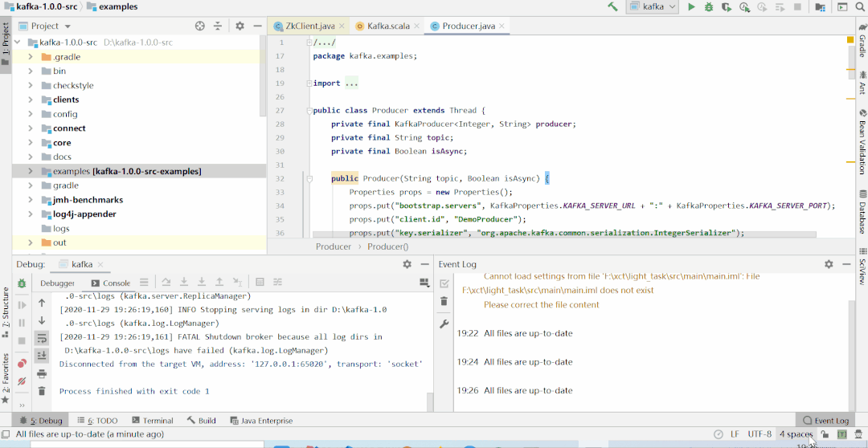
Task: Click the Evaluate Expression calculator icon
Action: coord(260,282)
